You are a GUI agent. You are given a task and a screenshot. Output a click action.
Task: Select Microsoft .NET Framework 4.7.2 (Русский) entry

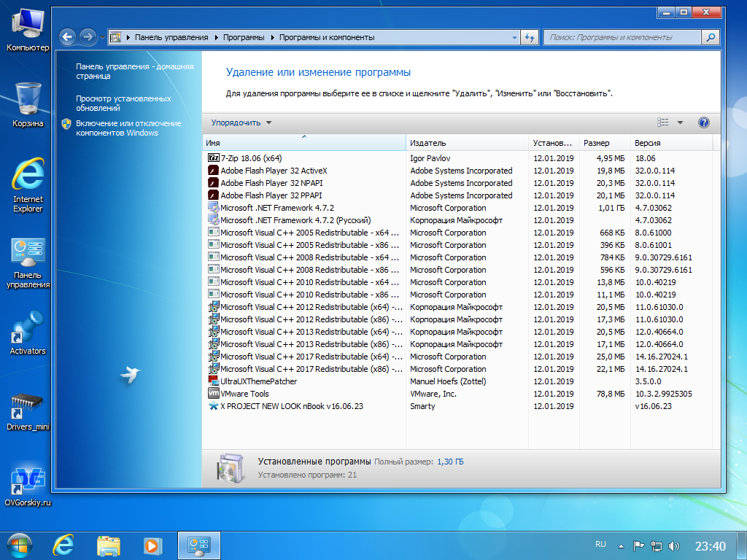[295, 220]
